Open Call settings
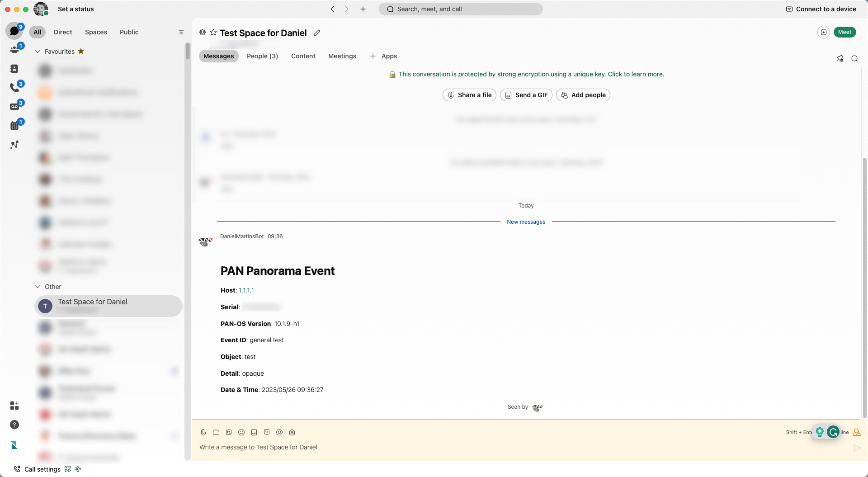Image resolution: width=868 pixels, height=477 pixels. tap(37, 469)
